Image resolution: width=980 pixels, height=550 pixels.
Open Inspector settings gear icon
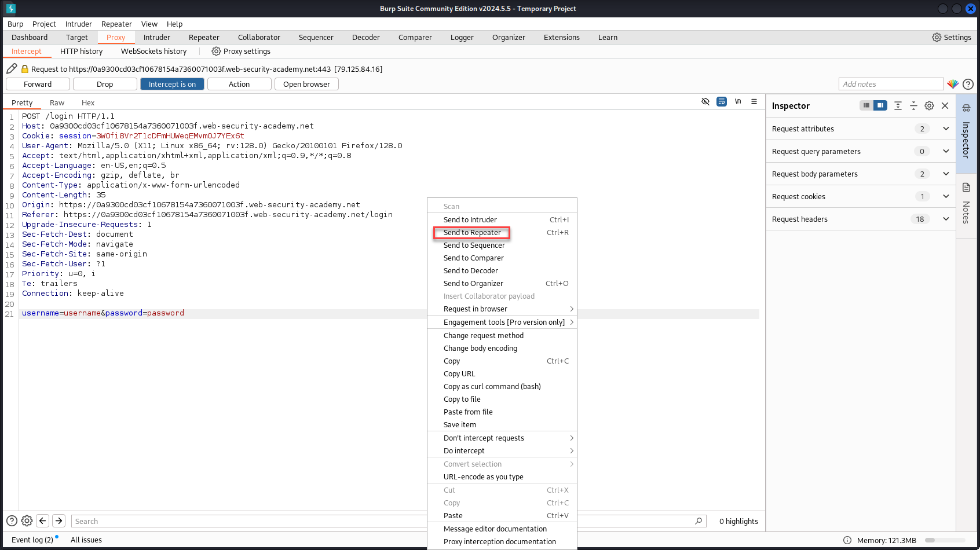pyautogui.click(x=930, y=105)
